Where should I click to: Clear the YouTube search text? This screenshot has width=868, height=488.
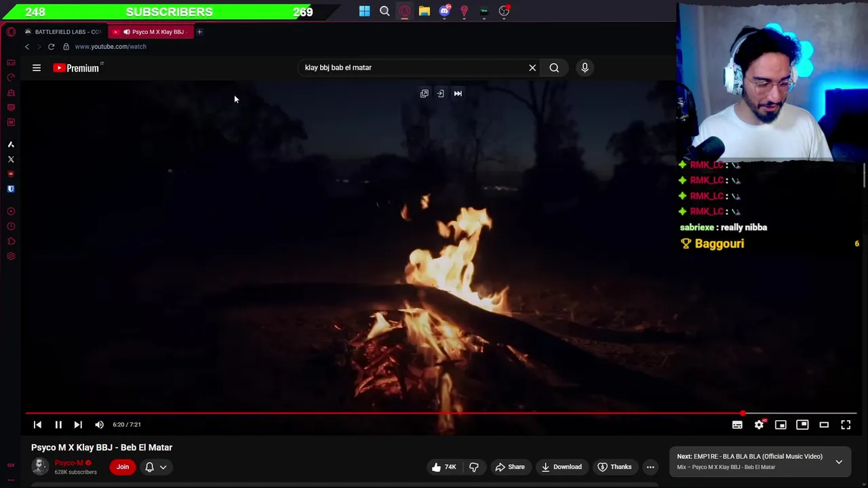pyautogui.click(x=532, y=68)
